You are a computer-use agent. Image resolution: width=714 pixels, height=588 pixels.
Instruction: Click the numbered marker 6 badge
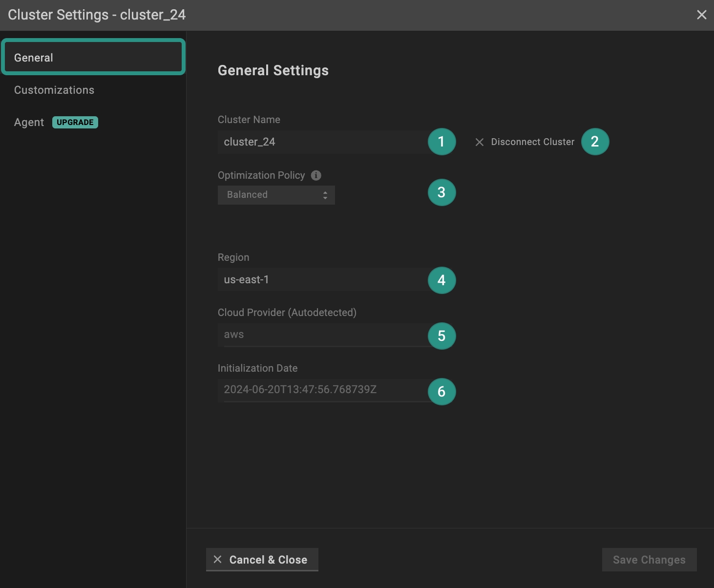pos(441,392)
